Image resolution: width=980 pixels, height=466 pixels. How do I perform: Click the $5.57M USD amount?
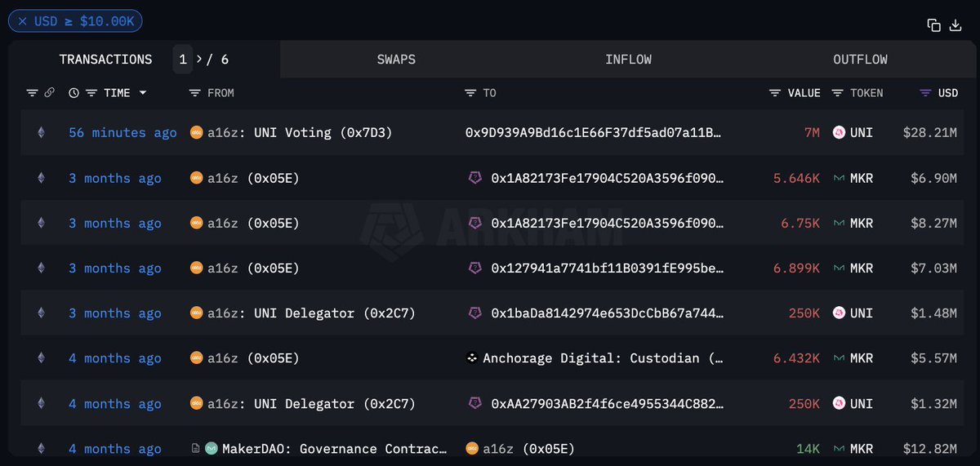point(934,357)
